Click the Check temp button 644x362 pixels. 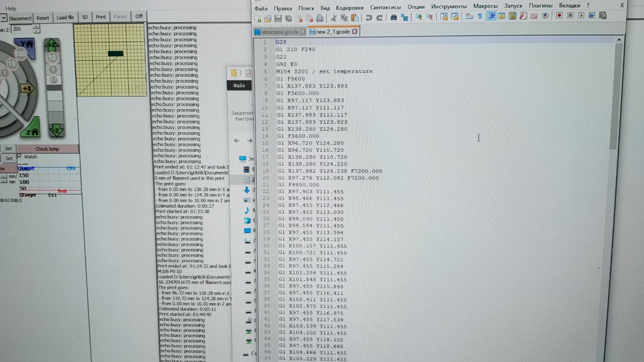point(47,149)
